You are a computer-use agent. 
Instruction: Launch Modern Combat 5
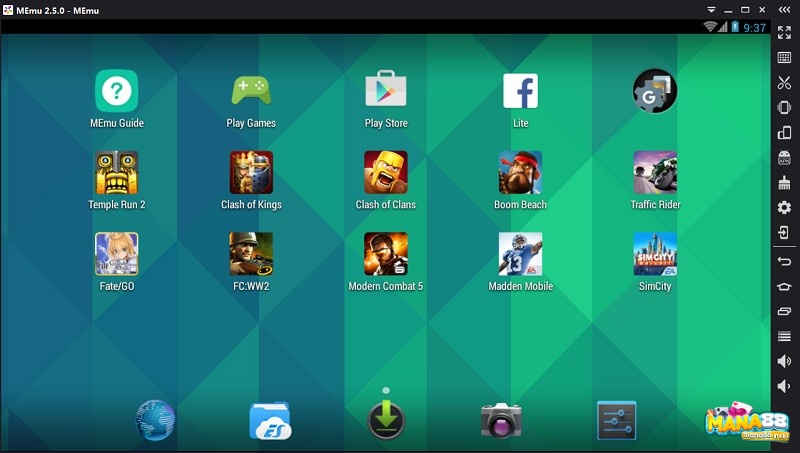[x=386, y=254]
